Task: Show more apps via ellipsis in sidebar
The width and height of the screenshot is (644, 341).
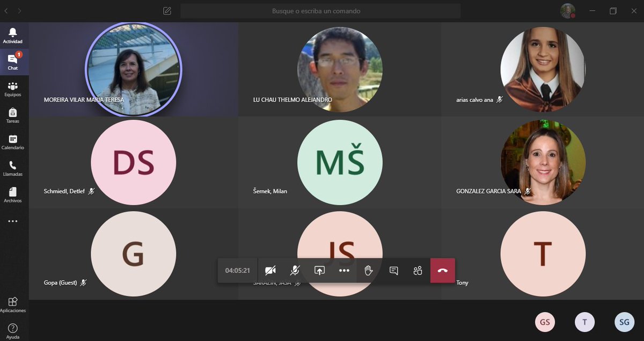Action: point(13,221)
